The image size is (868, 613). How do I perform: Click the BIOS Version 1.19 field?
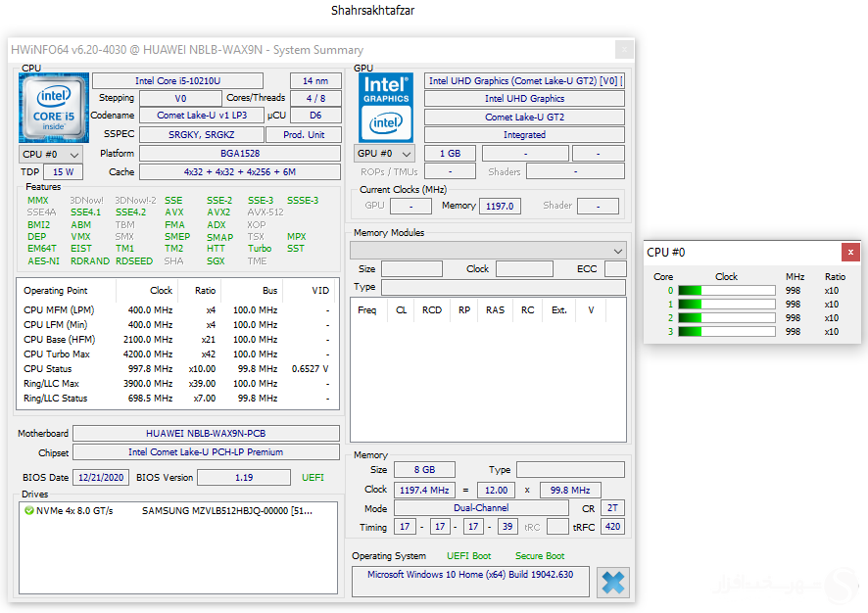pos(244,478)
